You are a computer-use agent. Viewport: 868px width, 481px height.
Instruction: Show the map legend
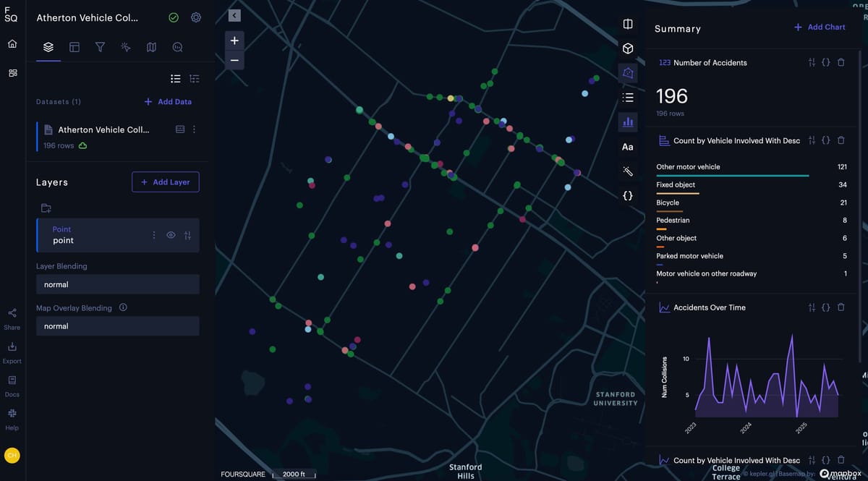pos(628,97)
